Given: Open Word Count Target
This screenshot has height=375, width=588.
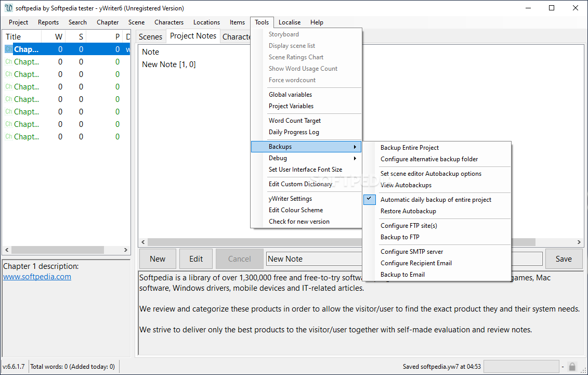Looking at the screenshot, I should coord(306,121).
